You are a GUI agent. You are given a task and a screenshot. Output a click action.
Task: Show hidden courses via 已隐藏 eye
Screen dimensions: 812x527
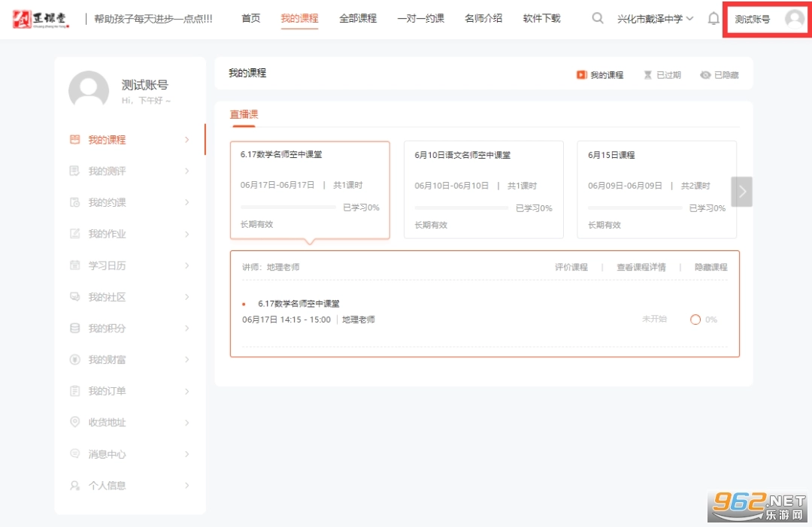(719, 75)
